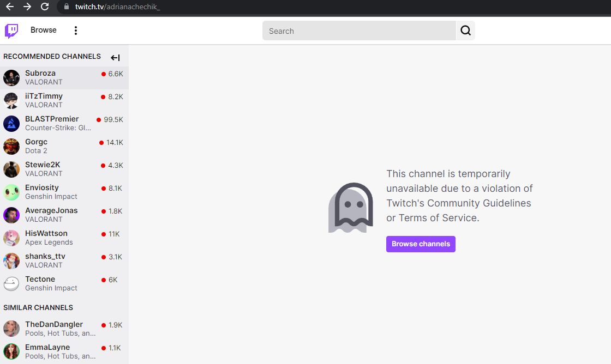Reload the page with the refresh icon

(x=45, y=7)
